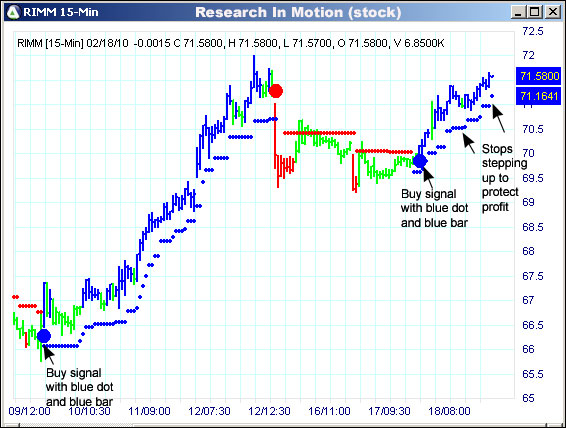
Task: Click the blue buy signal dot near 70
Action: coord(420,161)
